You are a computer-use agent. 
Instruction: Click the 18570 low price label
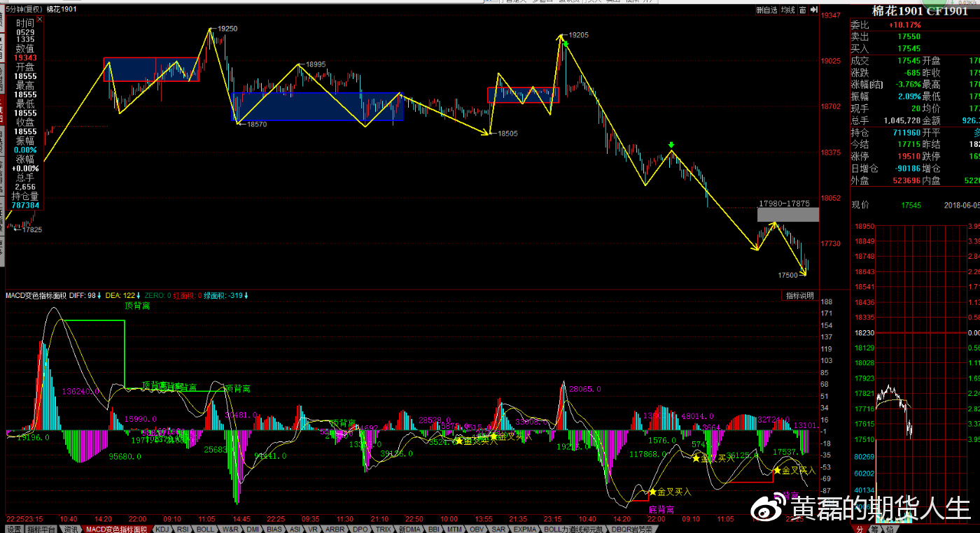click(257, 124)
